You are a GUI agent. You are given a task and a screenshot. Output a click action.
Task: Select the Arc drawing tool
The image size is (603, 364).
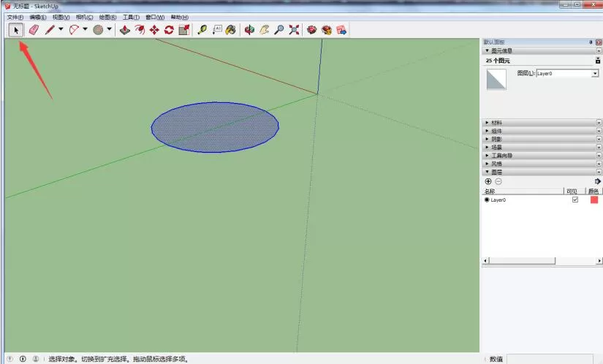coord(74,30)
